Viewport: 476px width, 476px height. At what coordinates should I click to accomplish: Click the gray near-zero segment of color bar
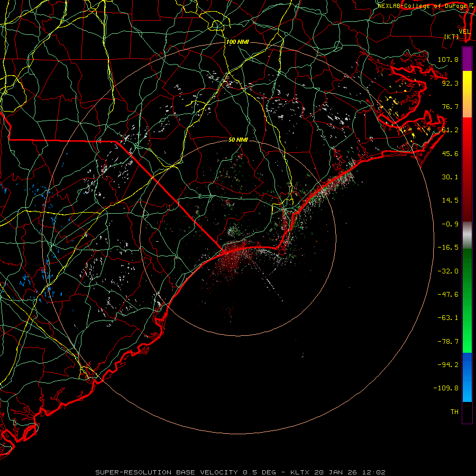[x=467, y=235]
